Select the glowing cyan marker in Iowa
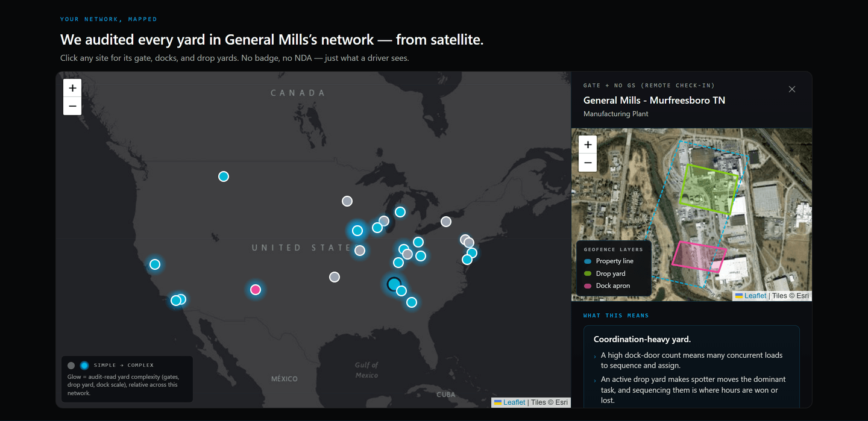Image resolution: width=868 pixels, height=421 pixels. (x=357, y=231)
